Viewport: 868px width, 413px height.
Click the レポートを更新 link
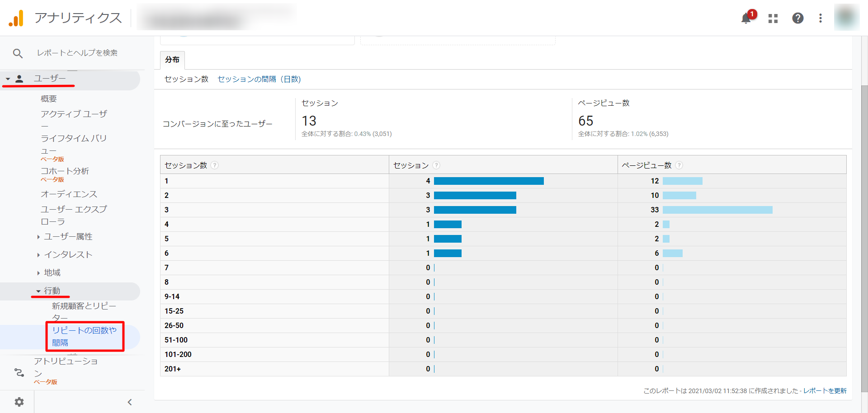[x=825, y=391]
